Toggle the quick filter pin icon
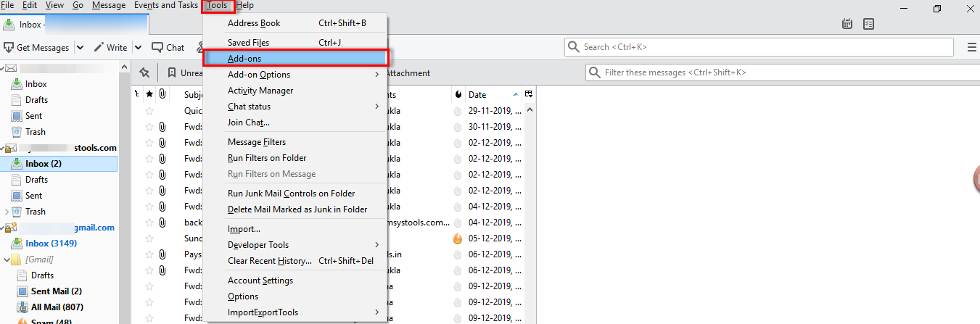 (x=144, y=72)
